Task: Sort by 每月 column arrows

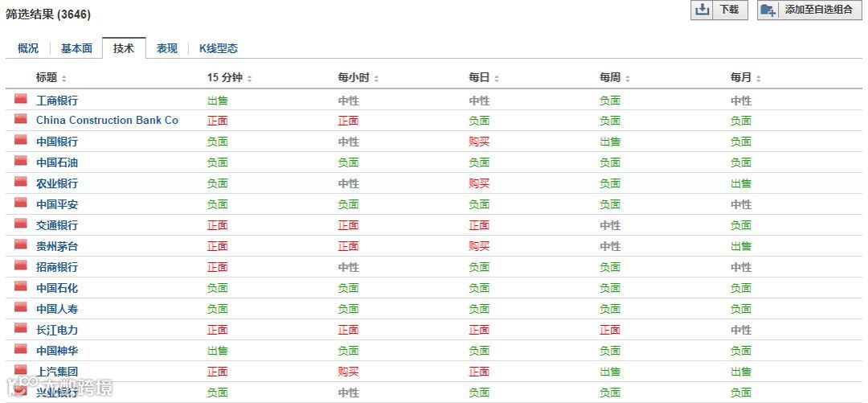Action: (758, 79)
